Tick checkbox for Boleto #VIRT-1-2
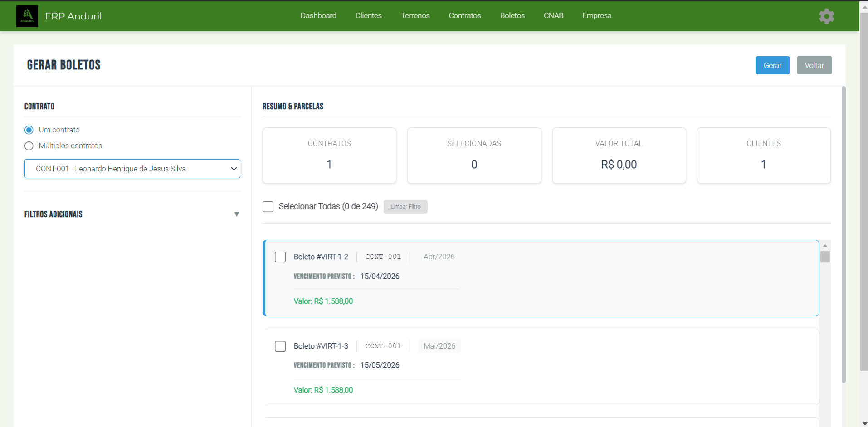 (280, 257)
